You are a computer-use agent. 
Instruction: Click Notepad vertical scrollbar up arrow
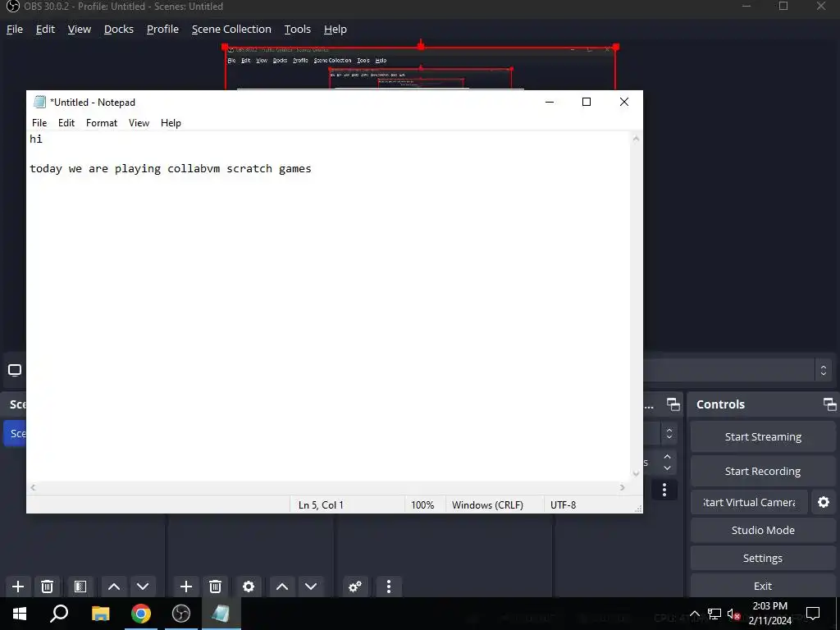click(x=636, y=139)
